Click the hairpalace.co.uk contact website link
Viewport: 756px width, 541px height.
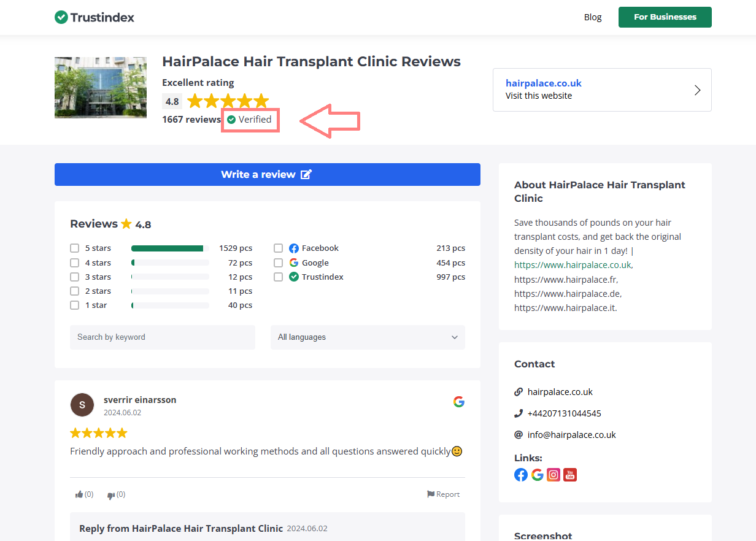(560, 392)
